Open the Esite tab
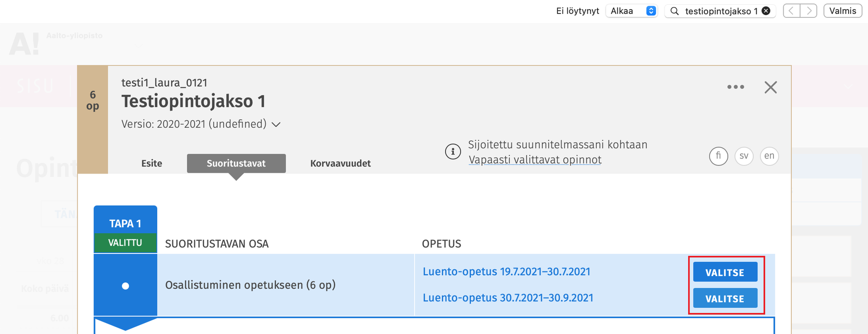This screenshot has width=868, height=334. [151, 163]
